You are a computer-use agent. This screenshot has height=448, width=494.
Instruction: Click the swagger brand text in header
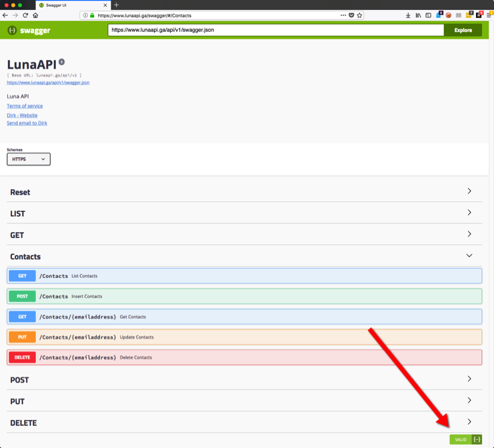tap(35, 31)
